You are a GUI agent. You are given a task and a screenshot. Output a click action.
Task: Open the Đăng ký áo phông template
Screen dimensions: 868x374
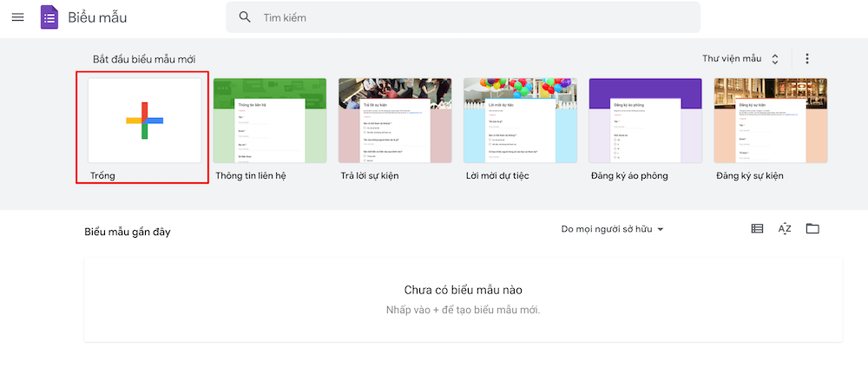646,120
